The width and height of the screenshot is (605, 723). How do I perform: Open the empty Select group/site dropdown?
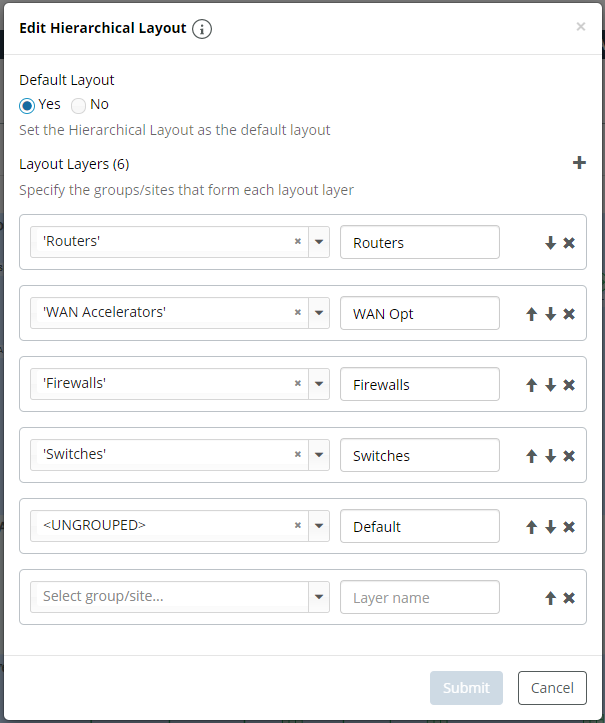(319, 597)
